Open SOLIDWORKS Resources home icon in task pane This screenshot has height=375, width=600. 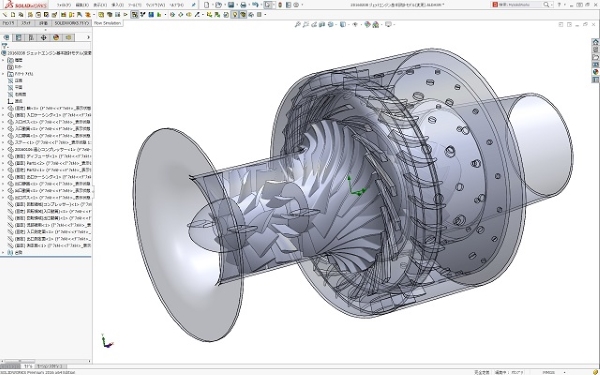pyautogui.click(x=595, y=42)
